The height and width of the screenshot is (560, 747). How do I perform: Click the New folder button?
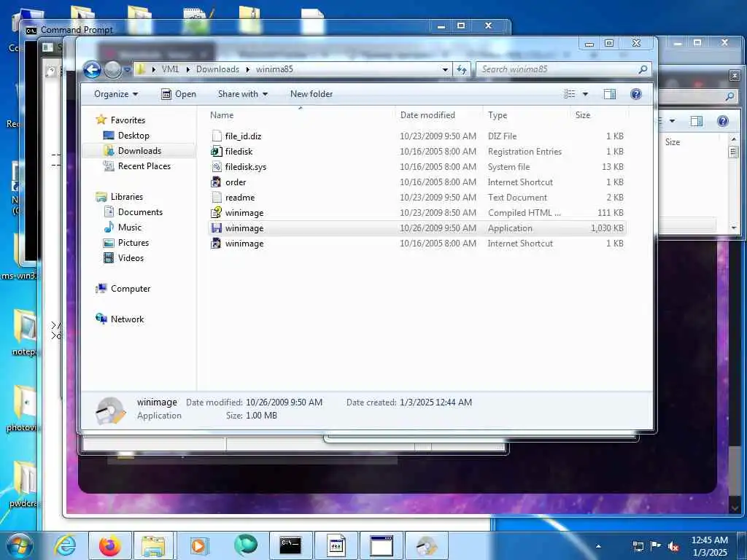[x=311, y=94]
